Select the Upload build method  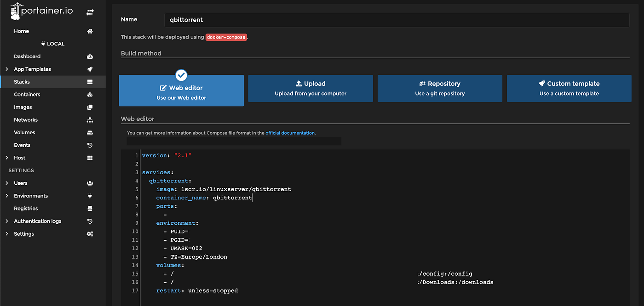[310, 88]
